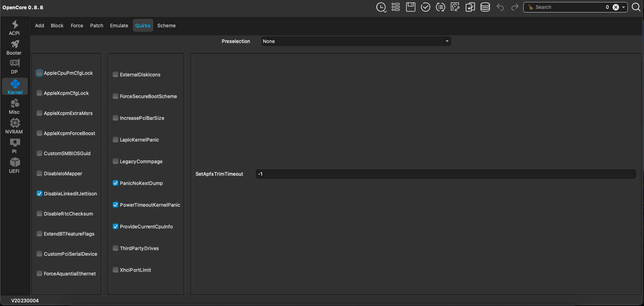Screen dimensions: 644x306
Task: Switch to the Patch tab
Action: tap(97, 25)
